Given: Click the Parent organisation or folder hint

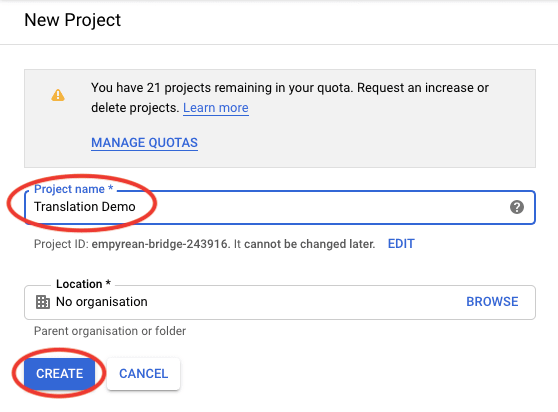Looking at the screenshot, I should (110, 331).
